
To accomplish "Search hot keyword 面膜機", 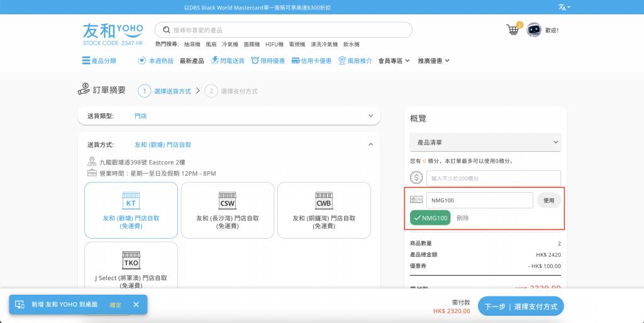I will pyautogui.click(x=252, y=44).
